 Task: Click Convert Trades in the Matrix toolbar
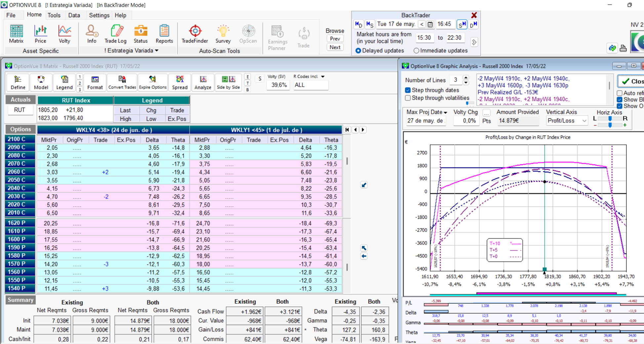[x=122, y=82]
